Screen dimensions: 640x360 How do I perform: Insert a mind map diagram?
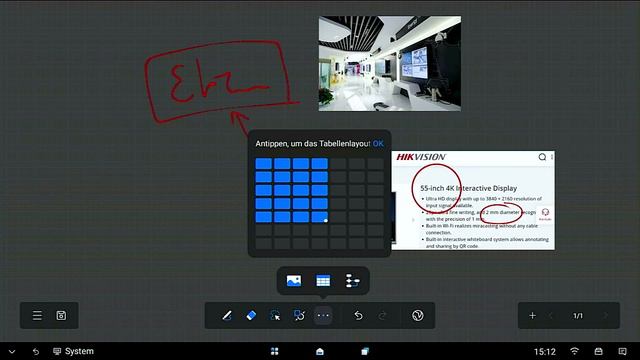point(352,281)
